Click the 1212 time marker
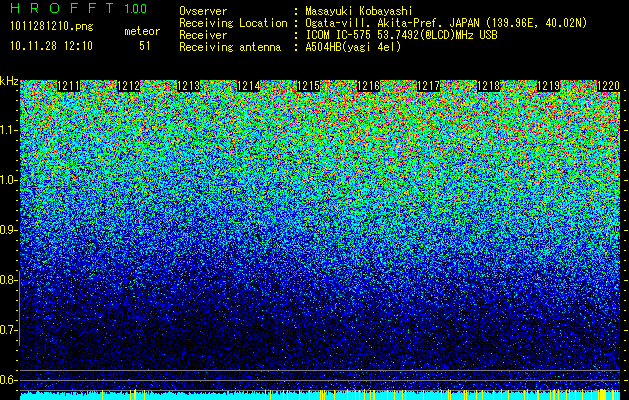 click(128, 86)
